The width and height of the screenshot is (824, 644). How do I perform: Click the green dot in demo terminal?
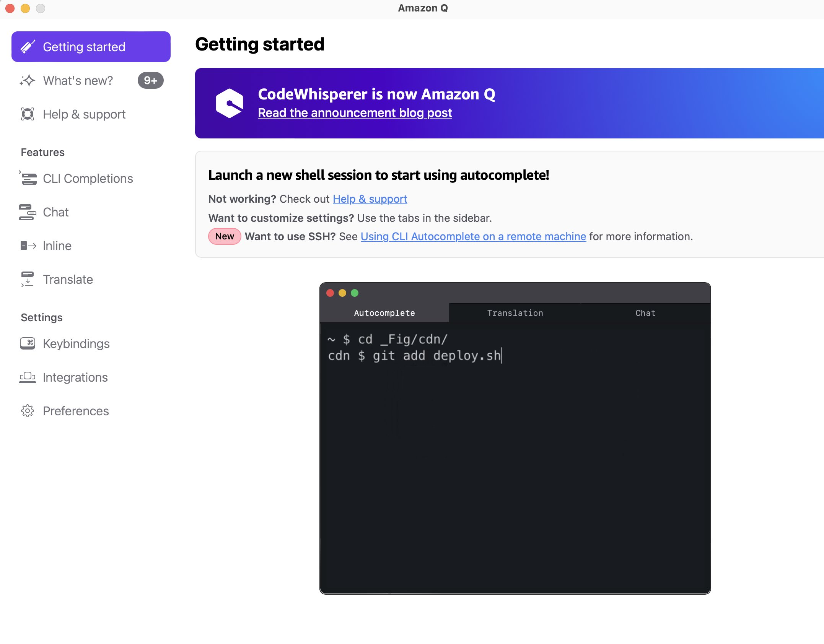tap(355, 293)
